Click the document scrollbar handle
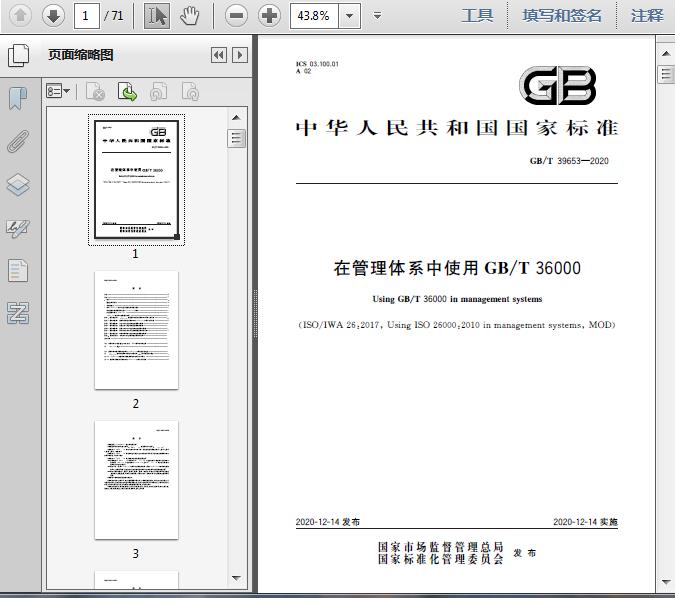 [x=666, y=74]
